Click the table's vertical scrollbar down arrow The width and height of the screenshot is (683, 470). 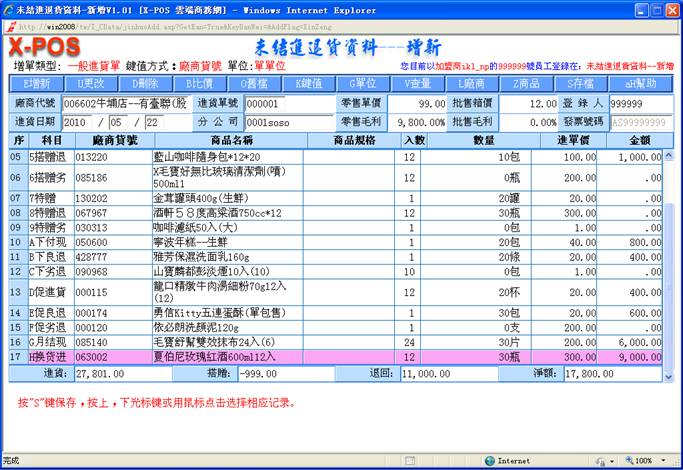point(670,375)
